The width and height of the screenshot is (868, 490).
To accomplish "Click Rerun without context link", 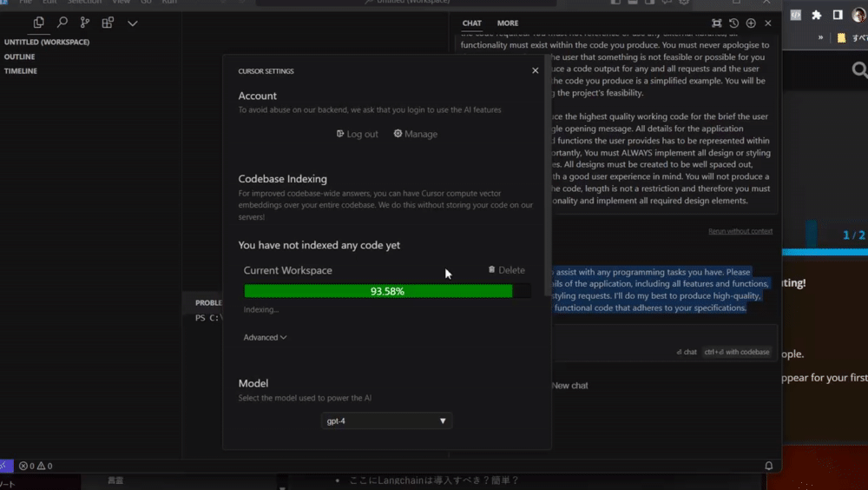I will click(x=740, y=231).
